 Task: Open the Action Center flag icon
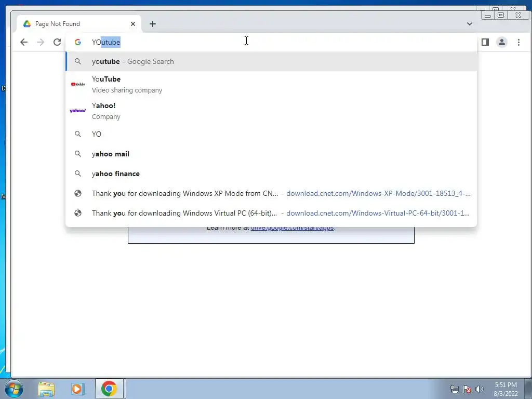467,389
